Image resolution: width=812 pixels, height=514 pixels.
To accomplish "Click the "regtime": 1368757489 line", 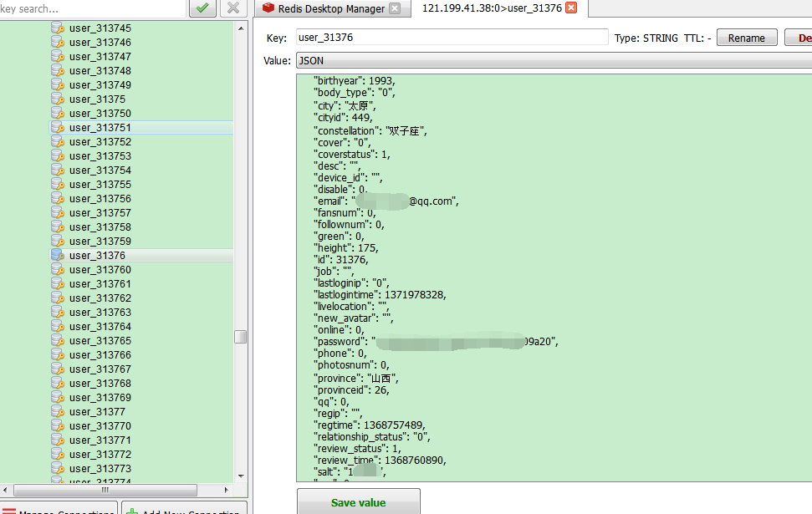I will pos(370,425).
